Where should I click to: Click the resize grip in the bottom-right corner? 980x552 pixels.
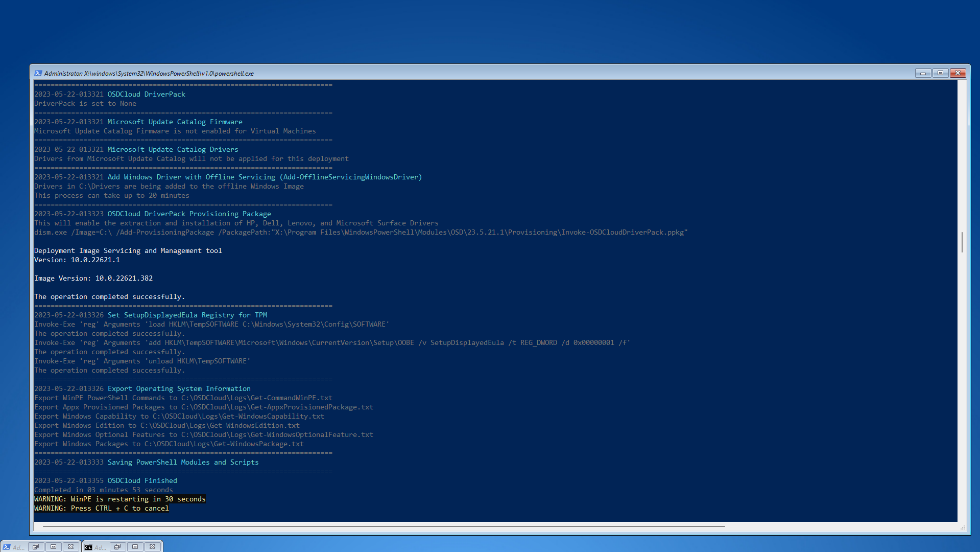pyautogui.click(x=963, y=527)
